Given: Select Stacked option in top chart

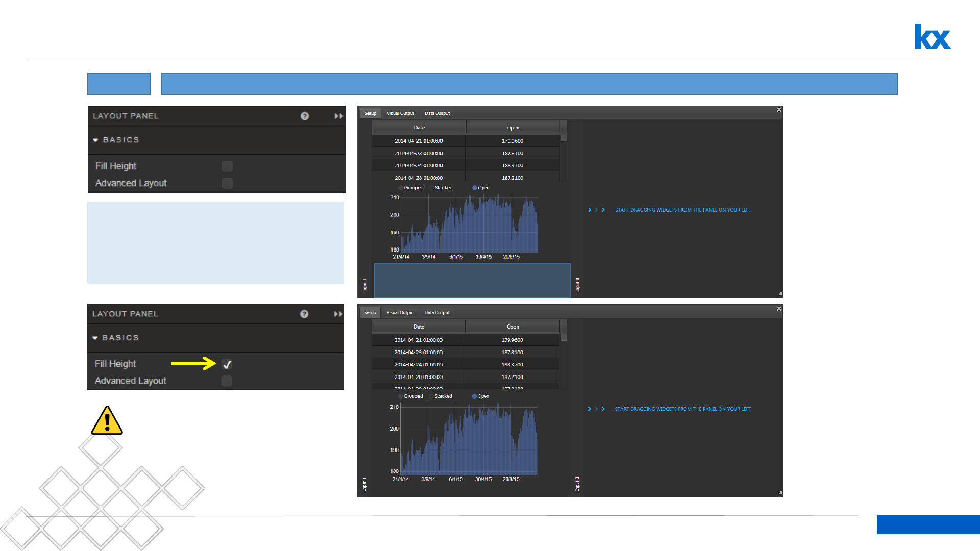Looking at the screenshot, I should [x=432, y=188].
